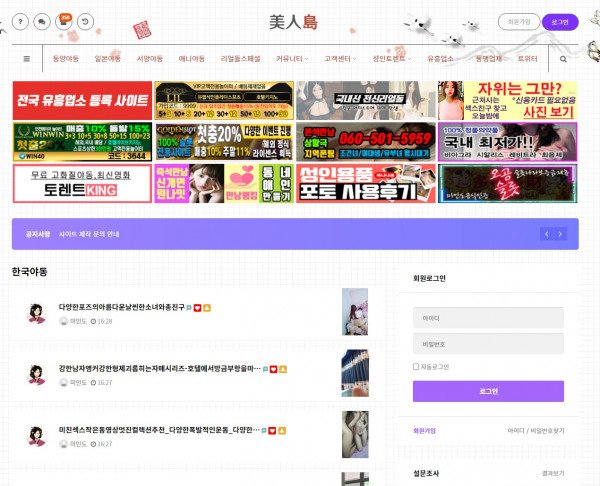Click the circular arrow history icon
600x486 pixels.
pos(85,21)
